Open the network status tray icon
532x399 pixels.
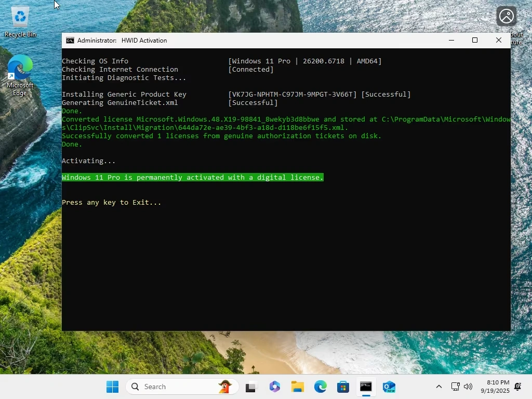click(x=455, y=387)
